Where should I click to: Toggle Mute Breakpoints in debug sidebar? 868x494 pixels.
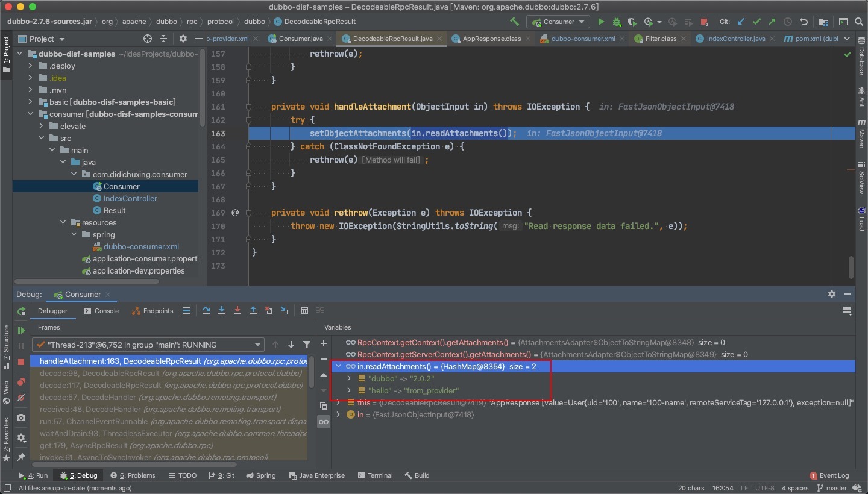(x=21, y=398)
